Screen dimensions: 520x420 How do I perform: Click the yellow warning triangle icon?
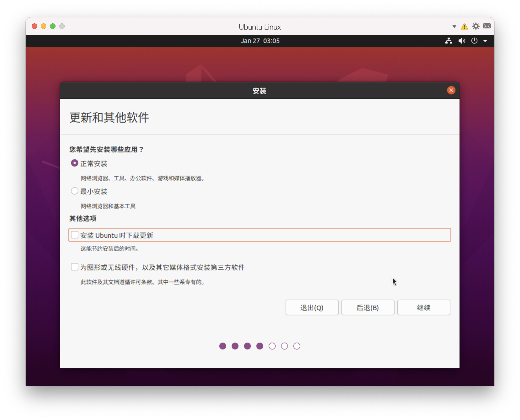point(464,26)
